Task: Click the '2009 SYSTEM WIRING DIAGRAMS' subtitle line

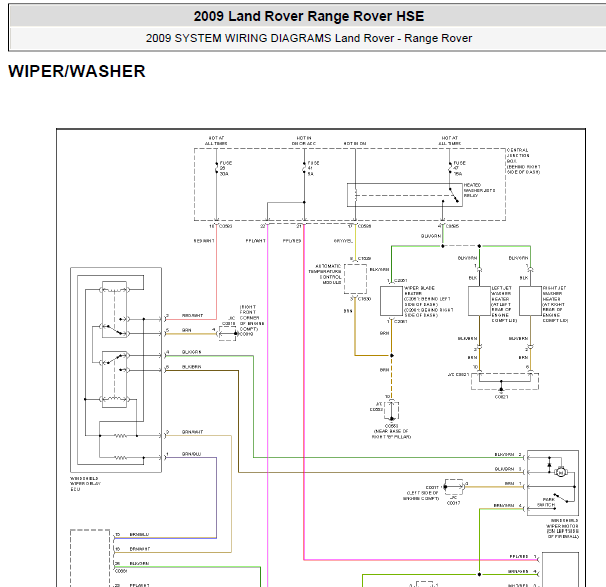Action: [308, 38]
